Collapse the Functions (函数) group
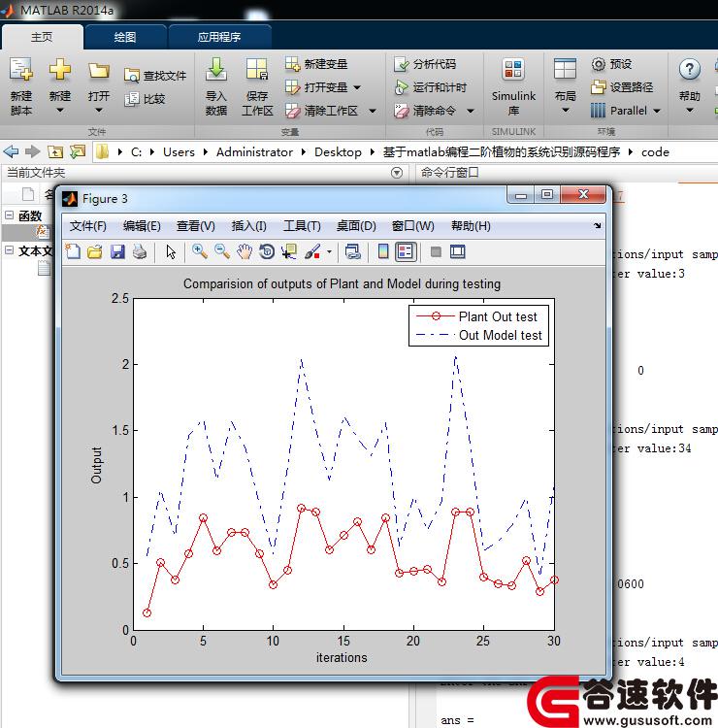Viewport: 718px width, 728px height. 10,215
